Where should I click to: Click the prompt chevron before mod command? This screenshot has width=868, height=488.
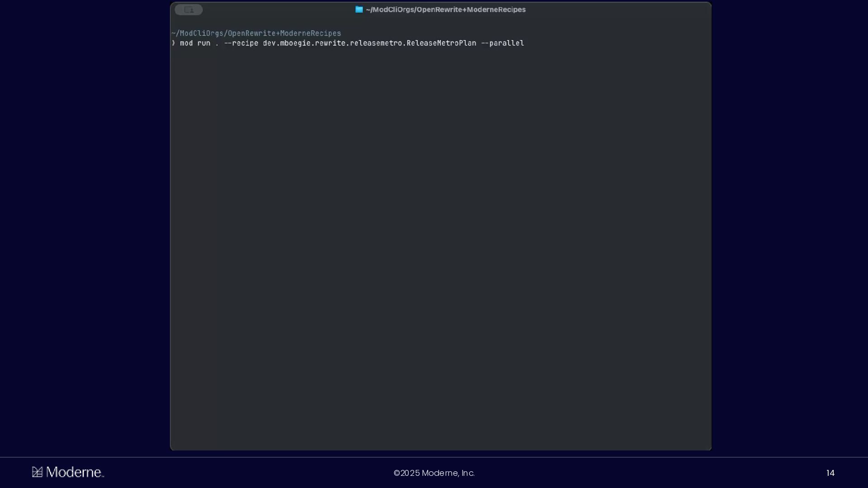tap(173, 43)
